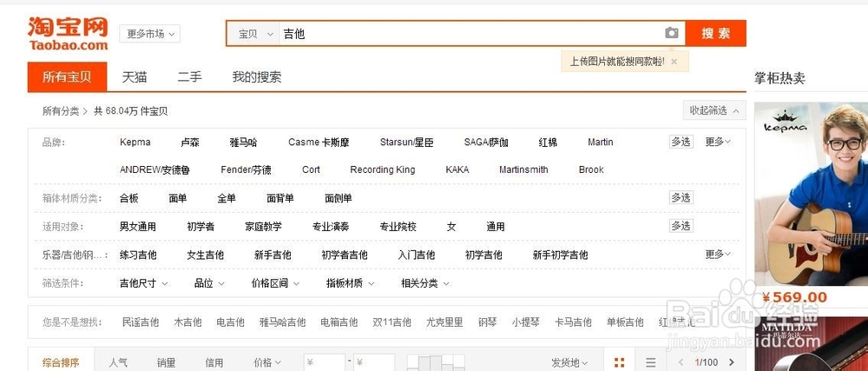The width and height of the screenshot is (868, 371).
Task: Click suggested search 小提琴
Action: pos(526,321)
